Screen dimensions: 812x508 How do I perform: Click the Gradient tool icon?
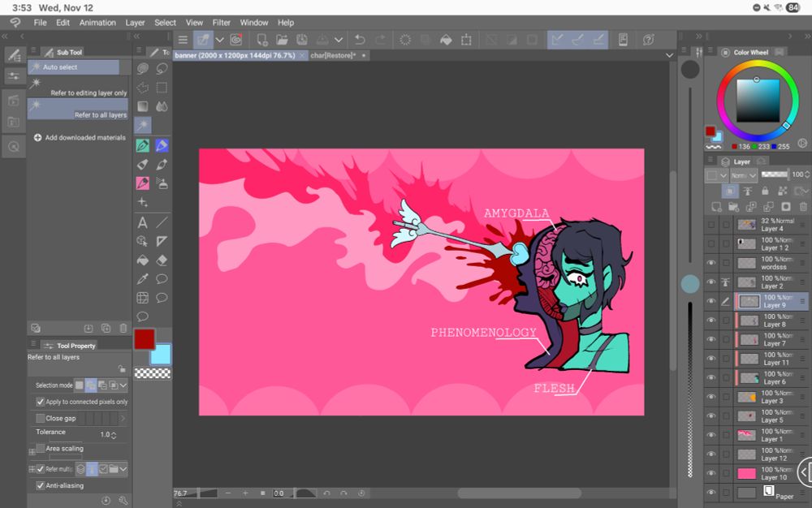coord(143,106)
